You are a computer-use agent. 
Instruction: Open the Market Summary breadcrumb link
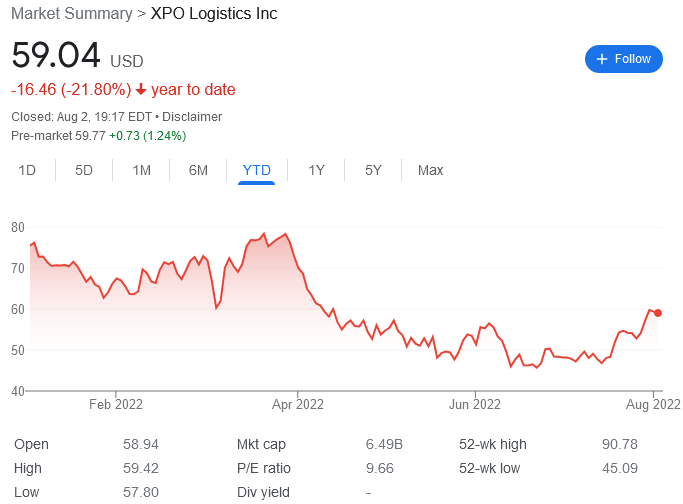pyautogui.click(x=71, y=14)
